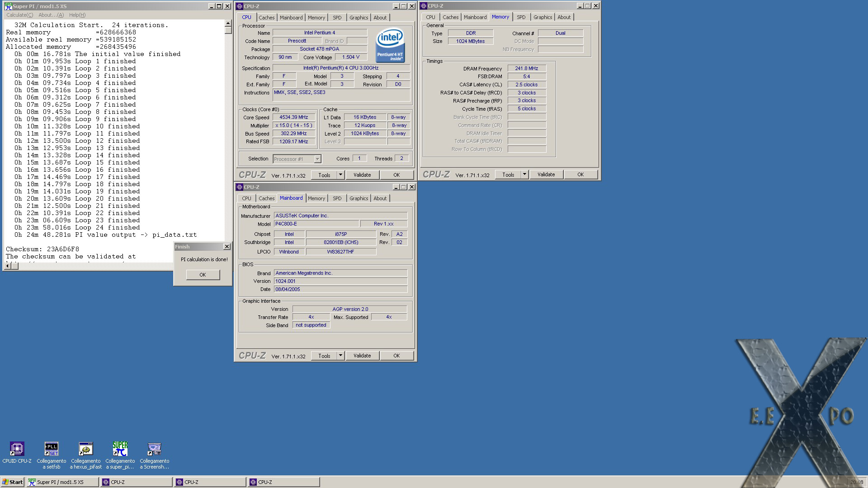Switch to the second CPU-Z taskbar button
Screen dimensions: 868x488
pyautogui.click(x=210, y=482)
